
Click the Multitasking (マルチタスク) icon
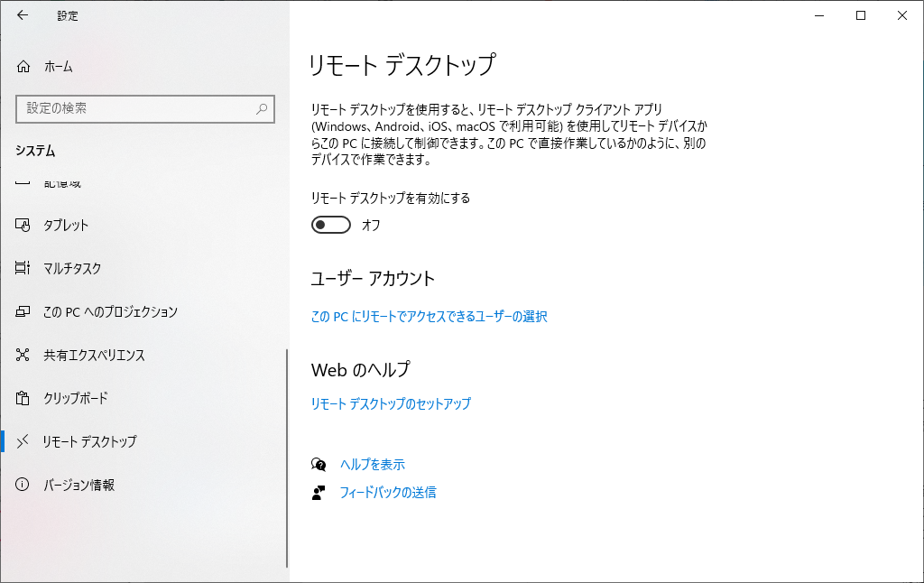[23, 268]
